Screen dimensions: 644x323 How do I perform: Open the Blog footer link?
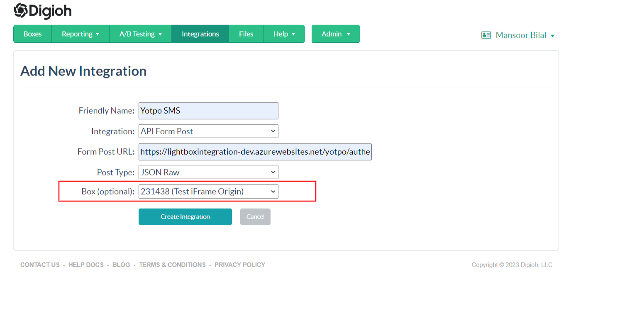click(121, 265)
